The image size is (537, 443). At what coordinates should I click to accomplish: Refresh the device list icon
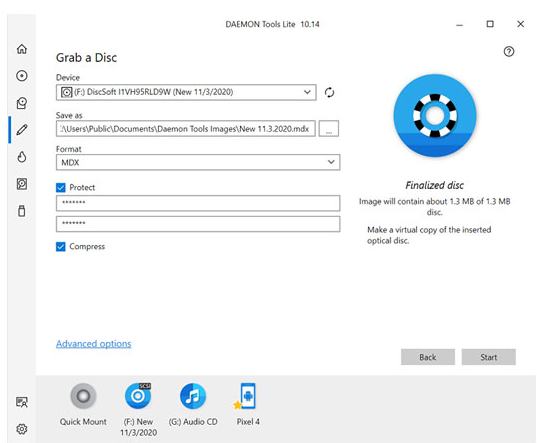[329, 92]
